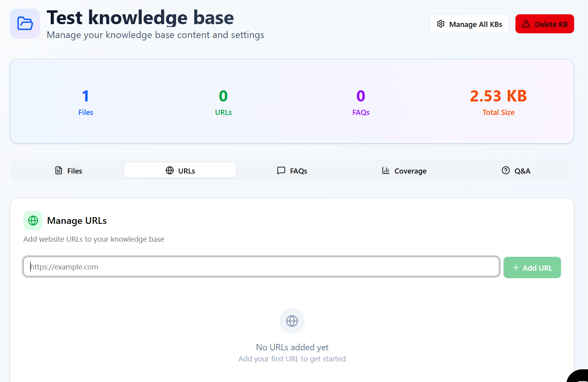
Task: Click the chat bubble icon on the FAQs tab
Action: pos(281,170)
